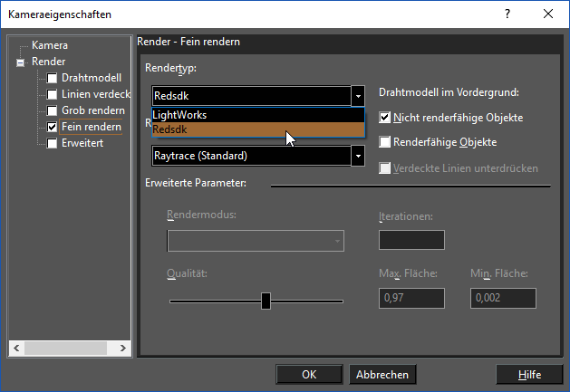
Task: Open Hilfe button
Action: coord(529,374)
